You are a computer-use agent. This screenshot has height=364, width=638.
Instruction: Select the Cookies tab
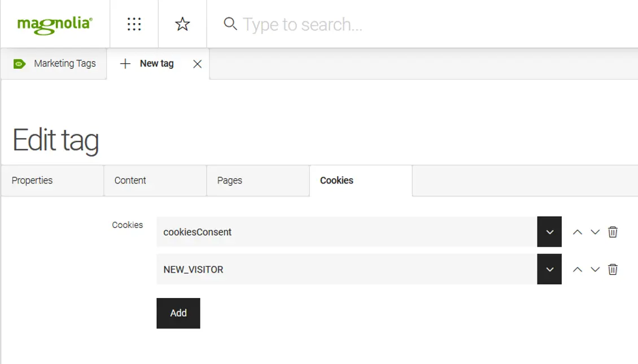pyautogui.click(x=337, y=181)
